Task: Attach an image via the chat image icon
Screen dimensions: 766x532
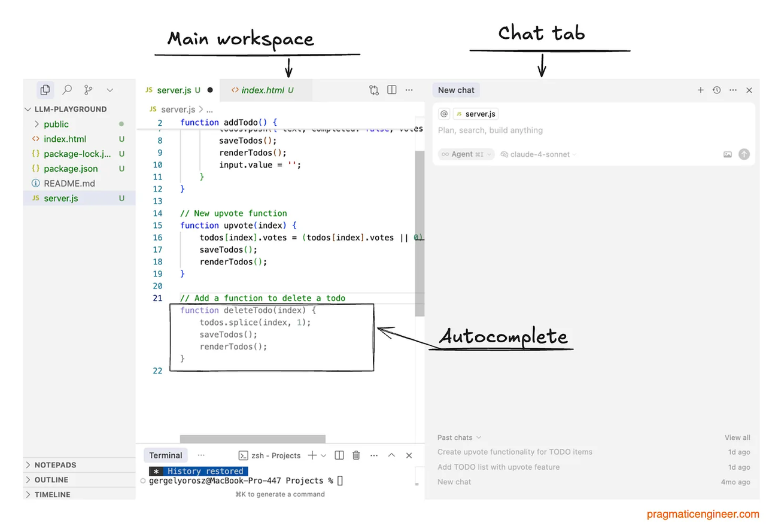Action: (728, 154)
